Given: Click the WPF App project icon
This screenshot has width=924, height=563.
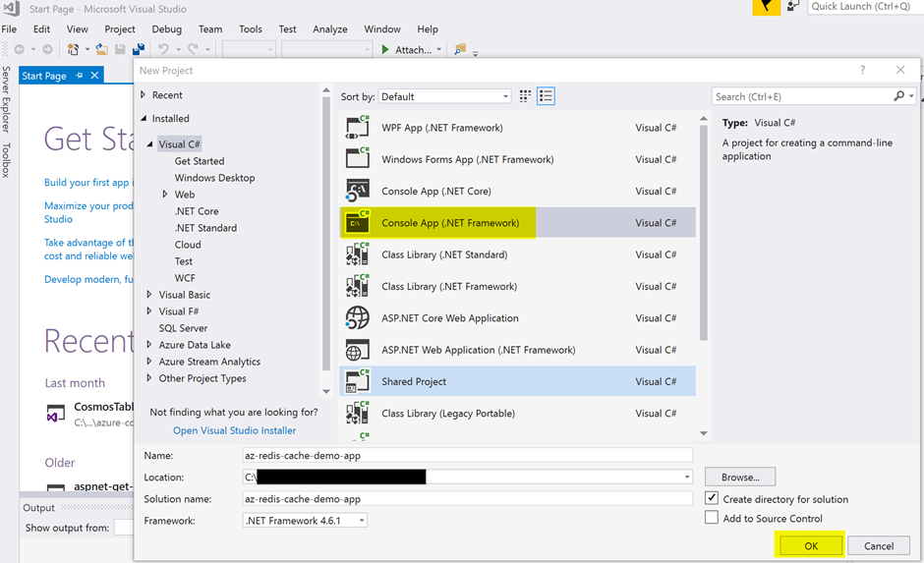Looking at the screenshot, I should click(x=357, y=127).
